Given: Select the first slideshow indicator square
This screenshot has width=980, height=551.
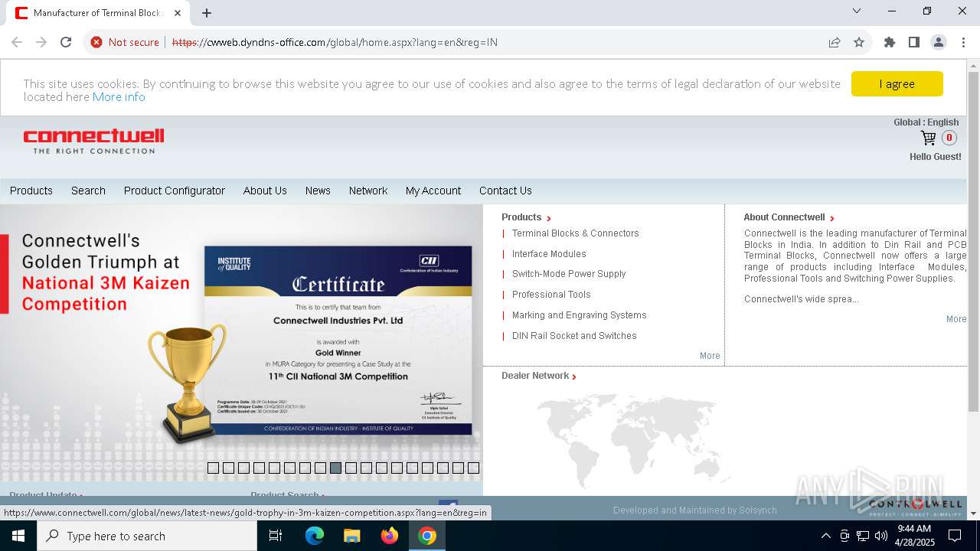Looking at the screenshot, I should coord(213,468).
